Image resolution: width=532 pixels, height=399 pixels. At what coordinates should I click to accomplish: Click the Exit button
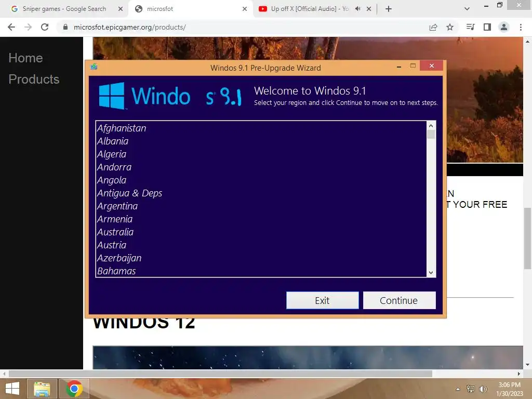pos(322,300)
